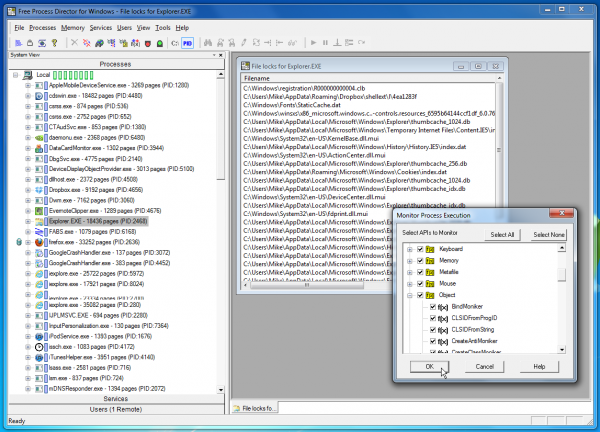Open the Services panel at bottom left
This screenshot has height=432, width=600.
pyautogui.click(x=115, y=399)
